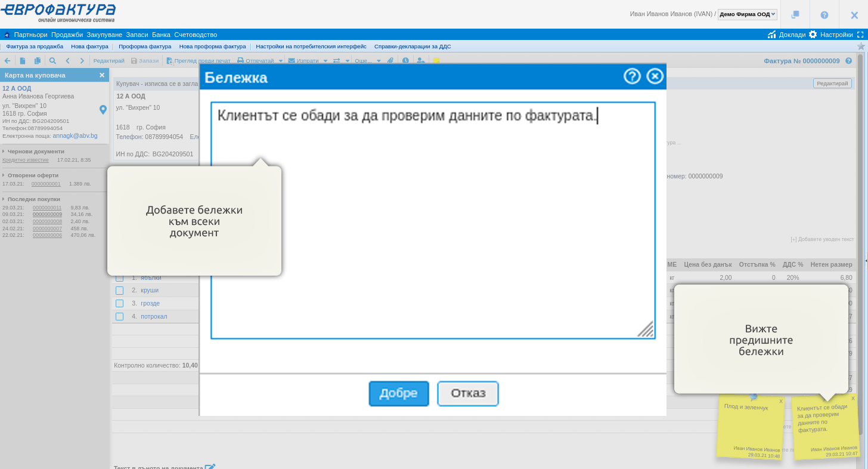This screenshot has width=868, height=469.
Task: Close the Бележка dialog with X icon
Action: pos(655,76)
